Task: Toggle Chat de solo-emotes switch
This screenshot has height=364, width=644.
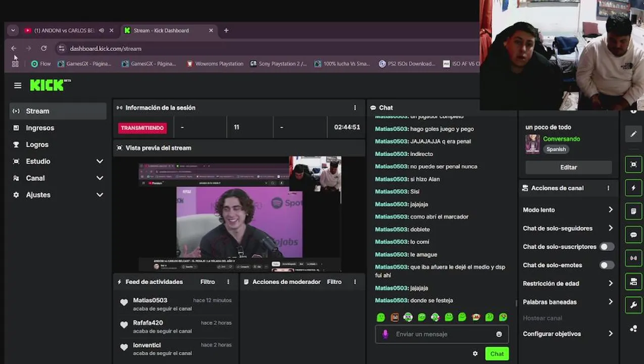Action: (x=607, y=265)
